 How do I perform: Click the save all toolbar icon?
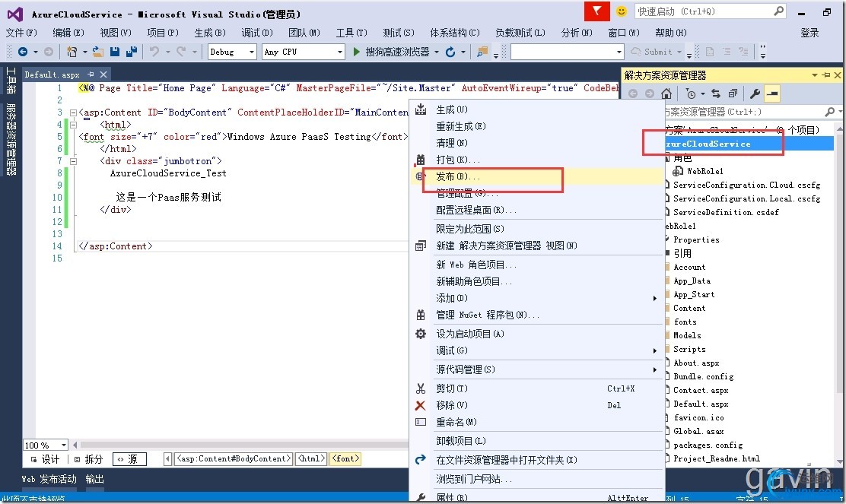pos(131,52)
